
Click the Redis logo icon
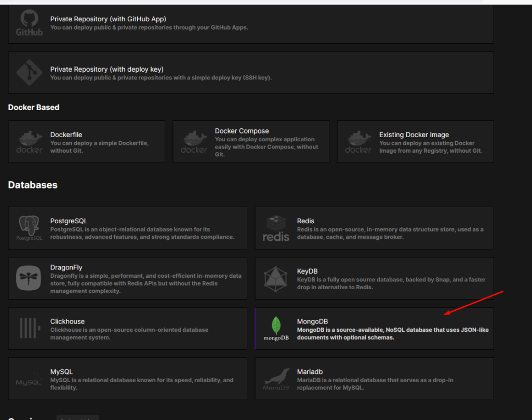tap(276, 228)
